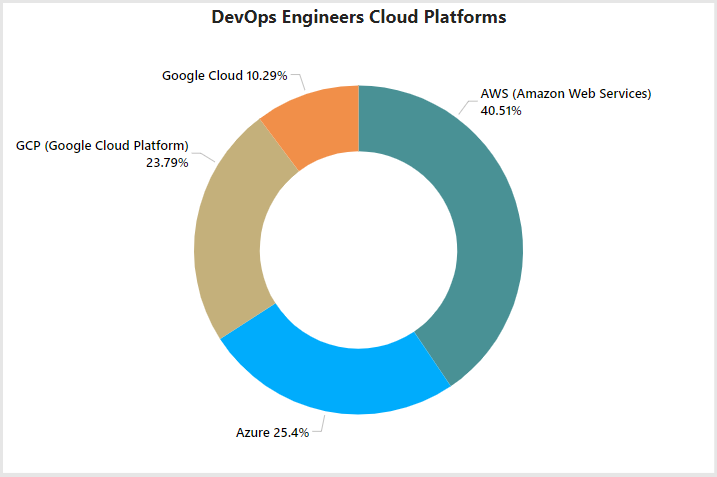717x477 pixels.
Task: Click the '23.79%' value label
Action: pos(167,163)
